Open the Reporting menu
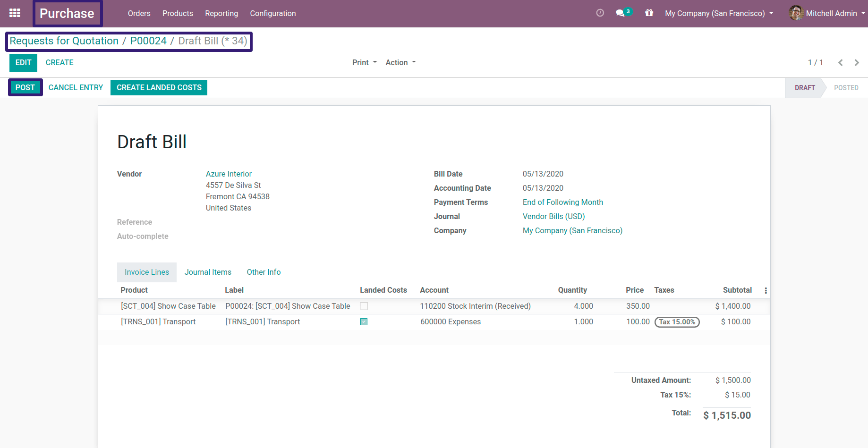Viewport: 868px width, 448px height. click(221, 13)
